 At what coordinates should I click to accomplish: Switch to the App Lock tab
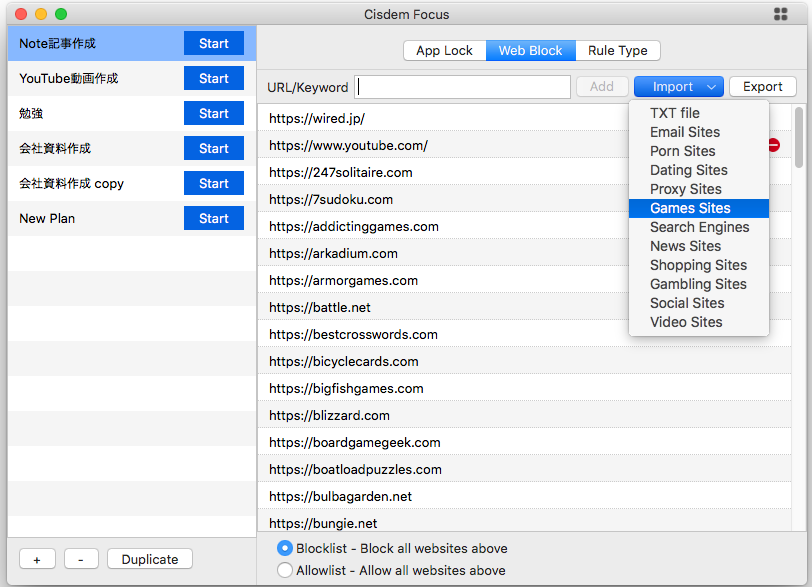pos(444,51)
